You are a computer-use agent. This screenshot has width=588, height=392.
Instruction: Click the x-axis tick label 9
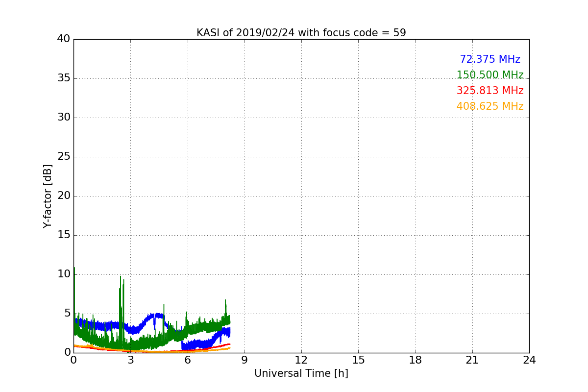click(x=245, y=360)
